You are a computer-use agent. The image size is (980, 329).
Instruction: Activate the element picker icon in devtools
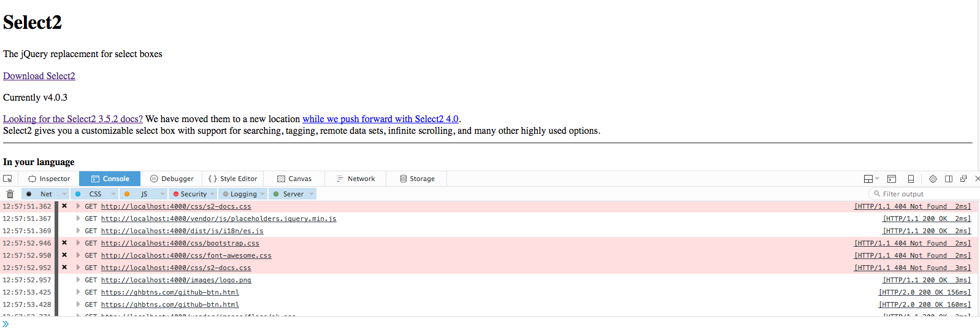[7, 179]
